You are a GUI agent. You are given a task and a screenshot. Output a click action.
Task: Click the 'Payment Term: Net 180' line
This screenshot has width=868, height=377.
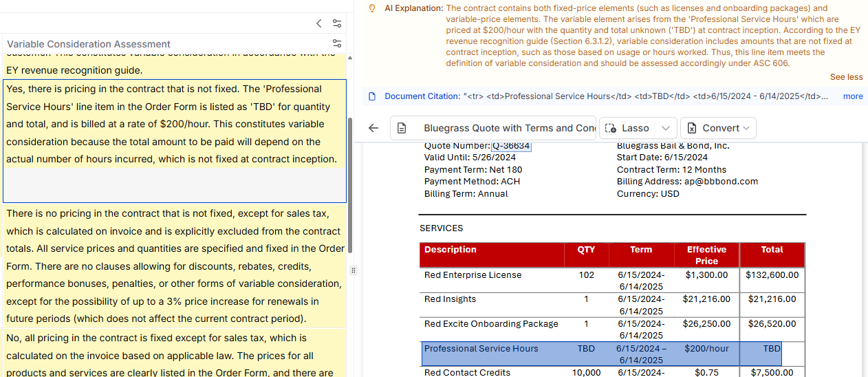[x=473, y=169]
